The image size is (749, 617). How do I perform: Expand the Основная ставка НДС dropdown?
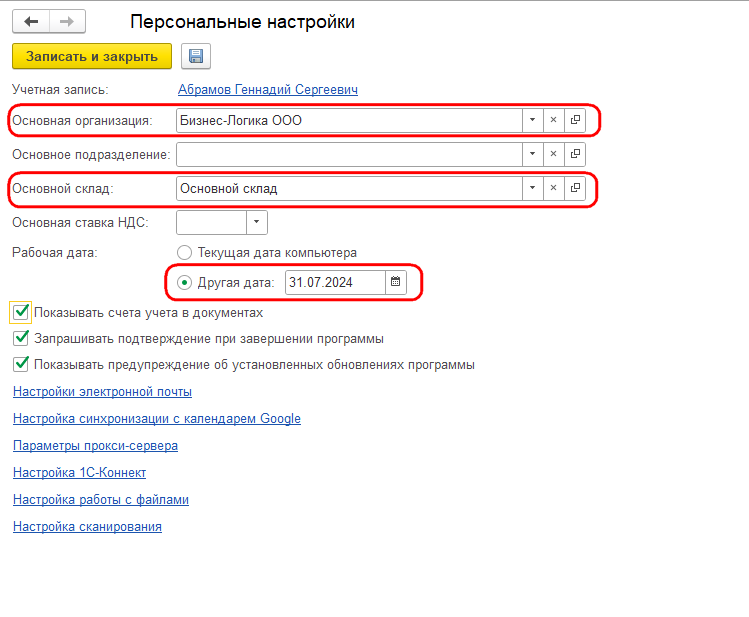tap(257, 222)
